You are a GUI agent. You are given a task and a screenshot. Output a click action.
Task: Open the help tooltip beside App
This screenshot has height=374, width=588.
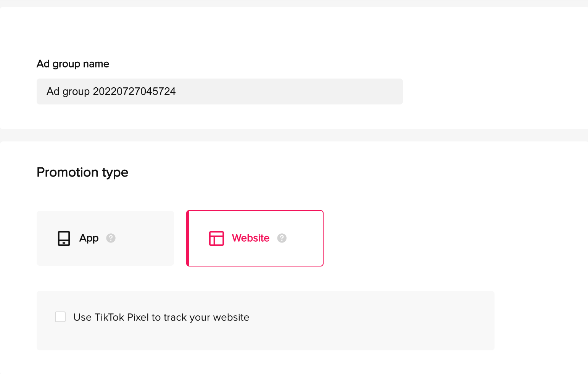(111, 238)
